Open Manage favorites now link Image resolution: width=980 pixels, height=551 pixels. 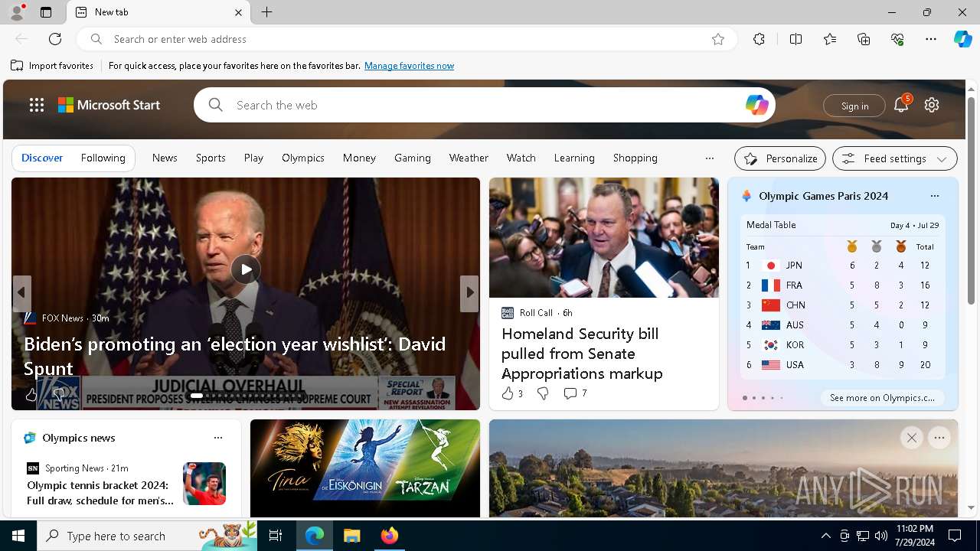409,66
